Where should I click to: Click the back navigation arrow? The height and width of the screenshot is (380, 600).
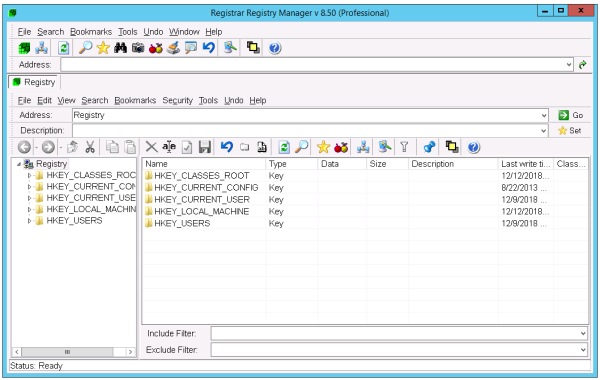tap(24, 147)
